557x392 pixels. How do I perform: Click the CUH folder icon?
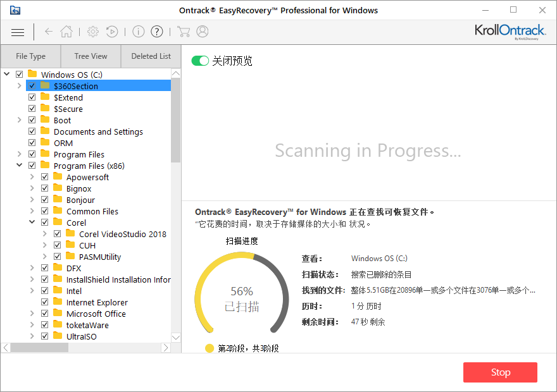(x=70, y=245)
